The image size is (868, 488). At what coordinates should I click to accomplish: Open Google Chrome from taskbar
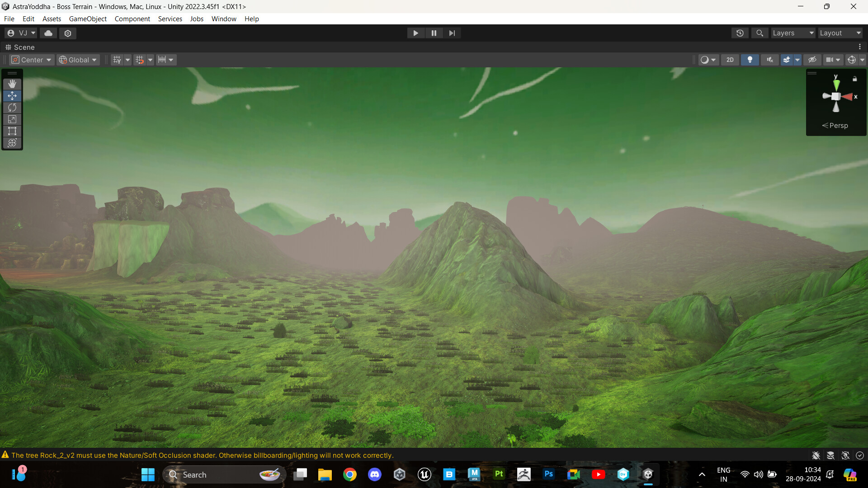point(350,474)
